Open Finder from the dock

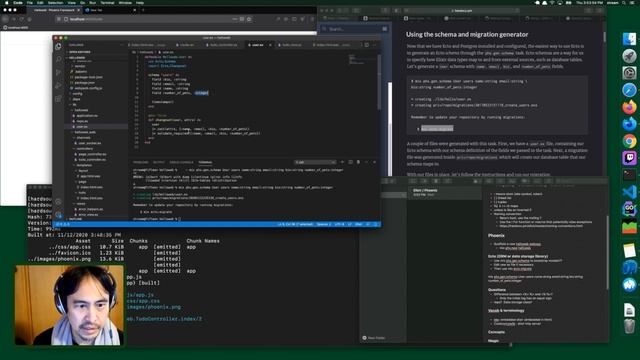(x=629, y=39)
